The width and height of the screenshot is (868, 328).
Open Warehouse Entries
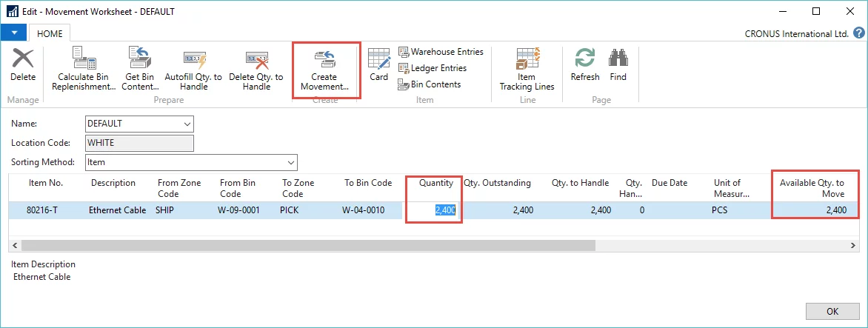[441, 52]
